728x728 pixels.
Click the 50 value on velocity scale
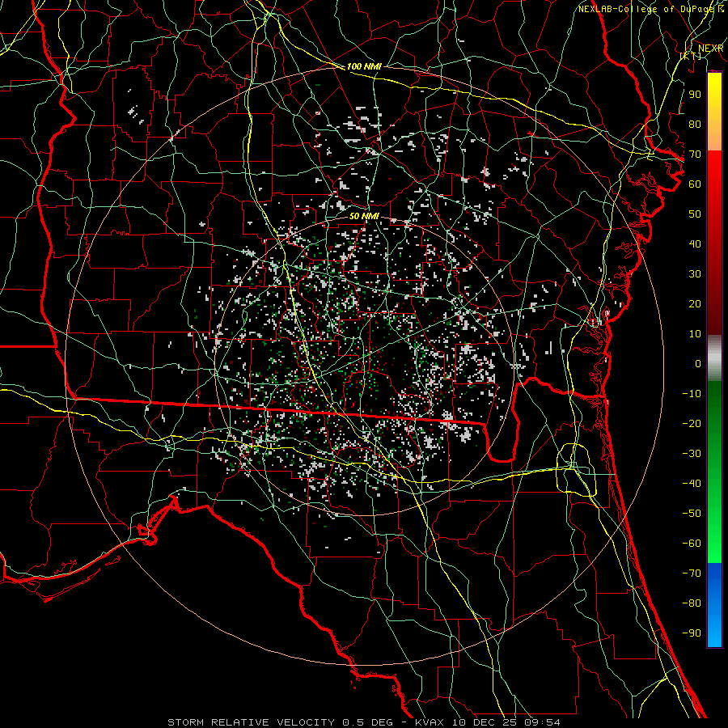[x=695, y=214]
